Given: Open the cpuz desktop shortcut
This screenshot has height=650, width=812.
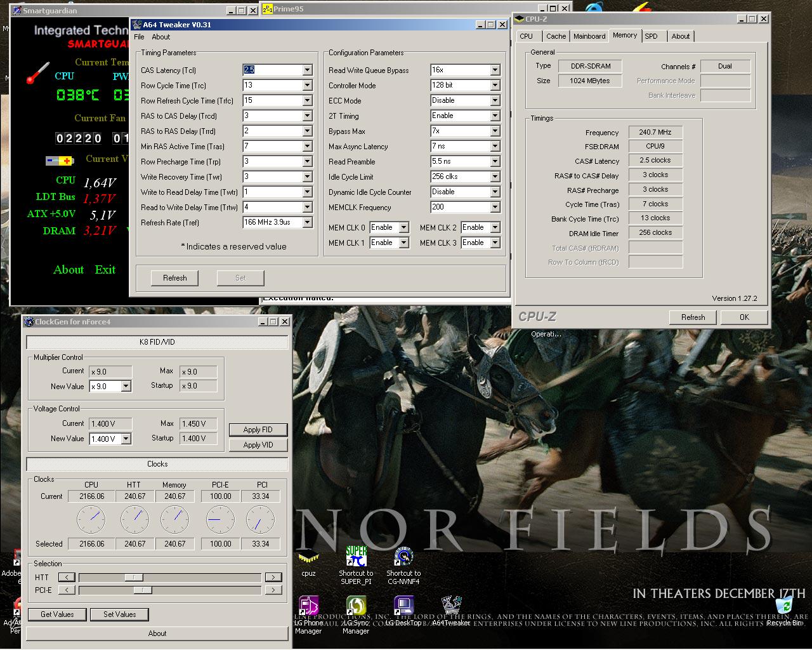Looking at the screenshot, I should pos(308,562).
